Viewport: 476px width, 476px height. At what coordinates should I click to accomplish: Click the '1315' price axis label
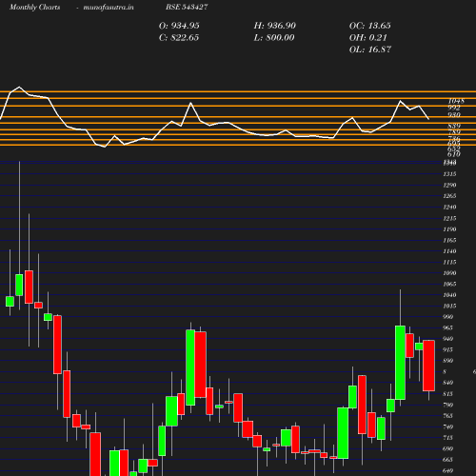[449, 174]
